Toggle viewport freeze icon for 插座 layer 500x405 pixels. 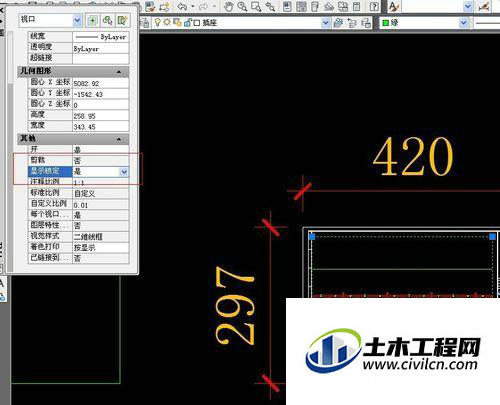[177, 23]
